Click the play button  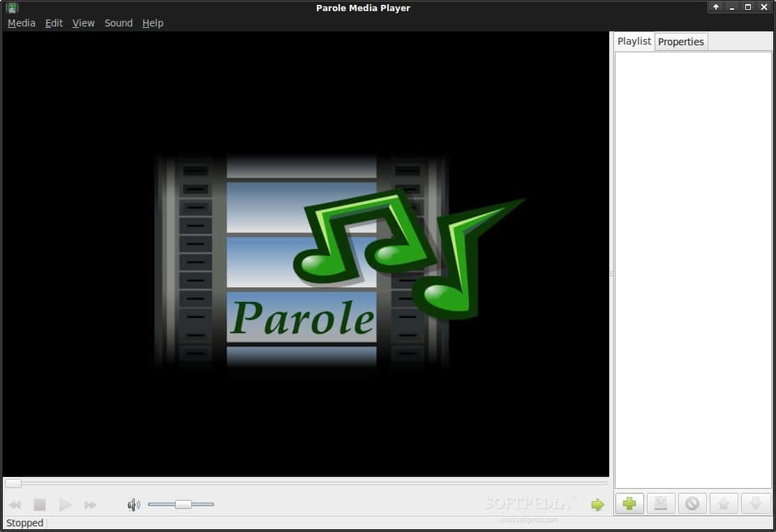[x=65, y=505]
